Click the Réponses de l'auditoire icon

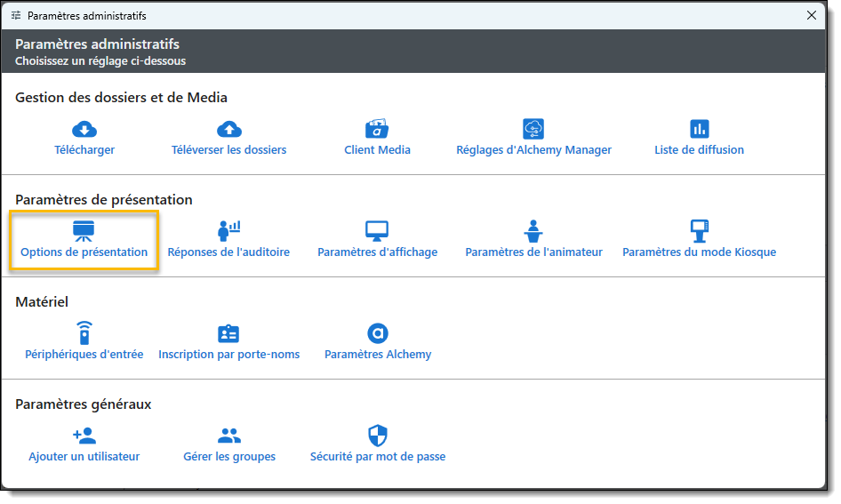click(x=228, y=231)
